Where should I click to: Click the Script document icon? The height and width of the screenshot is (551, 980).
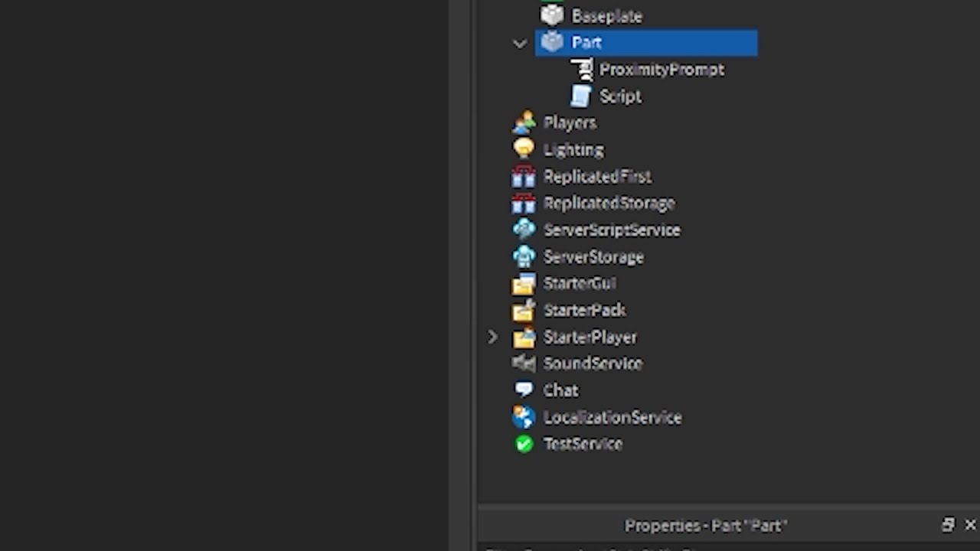(581, 96)
